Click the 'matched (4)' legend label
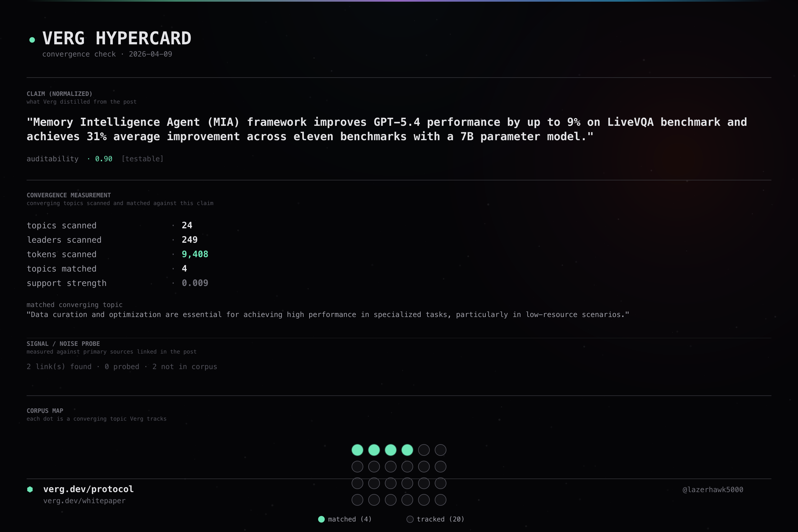 coord(350,519)
